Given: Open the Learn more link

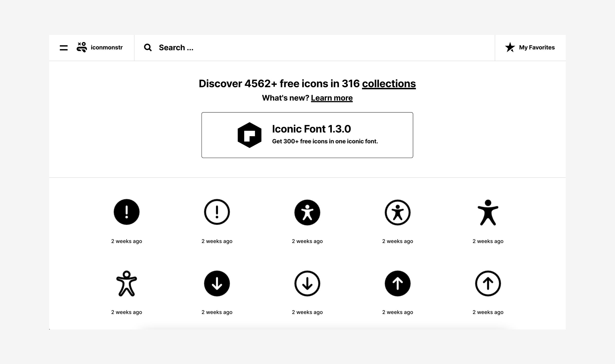Looking at the screenshot, I should pyautogui.click(x=332, y=98).
